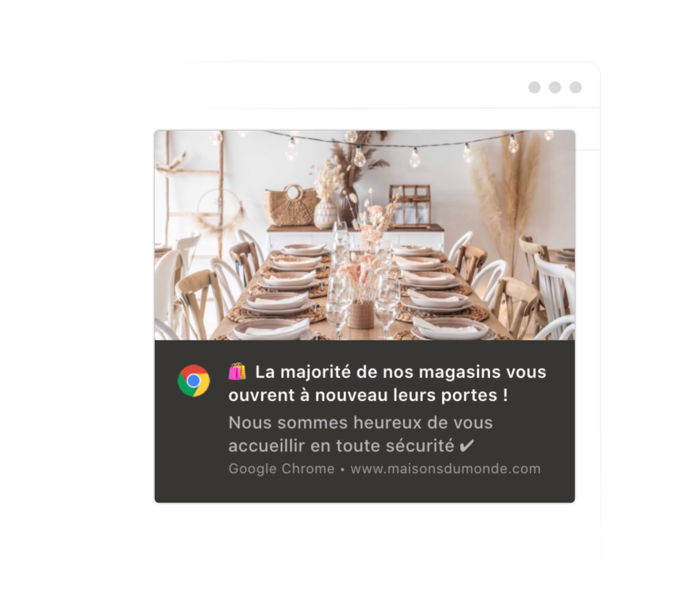Select the Google Chrome source label
The height and width of the screenshot is (590, 700).
coord(281,469)
